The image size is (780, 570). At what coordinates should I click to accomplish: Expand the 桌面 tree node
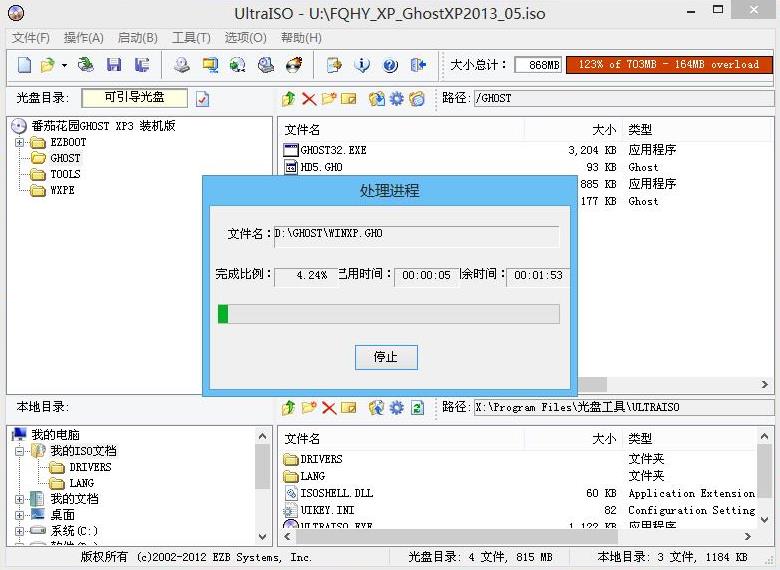pos(19,515)
